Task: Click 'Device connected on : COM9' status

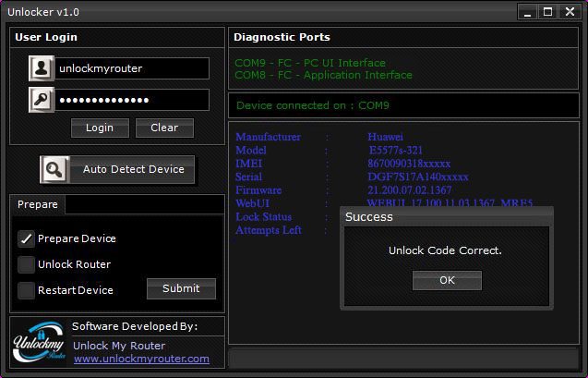Action: (313, 105)
